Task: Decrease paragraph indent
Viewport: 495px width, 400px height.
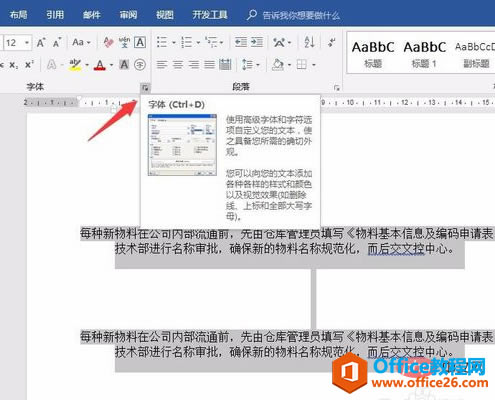Action: coord(241,42)
